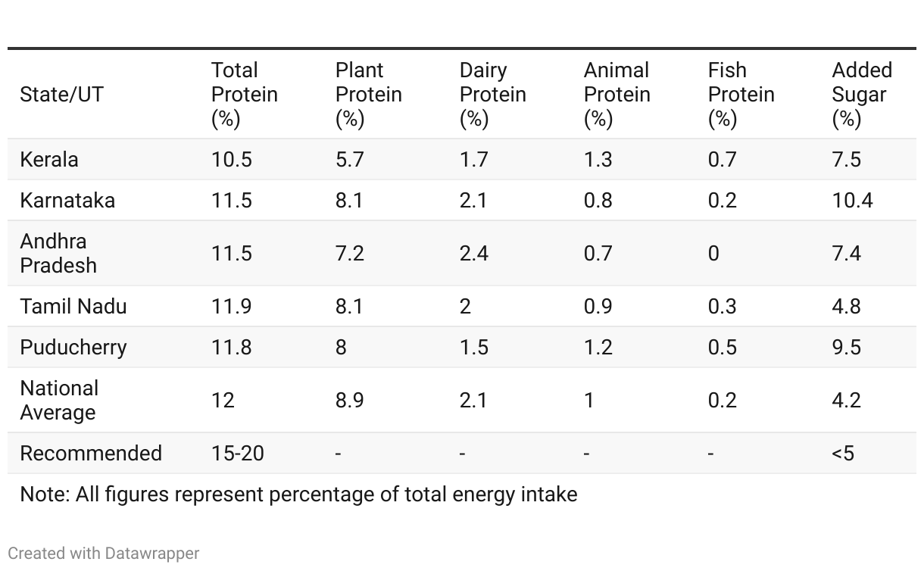Click Kerala's total protein value 10.5
This screenshot has height=571, width=924.
coord(232,160)
